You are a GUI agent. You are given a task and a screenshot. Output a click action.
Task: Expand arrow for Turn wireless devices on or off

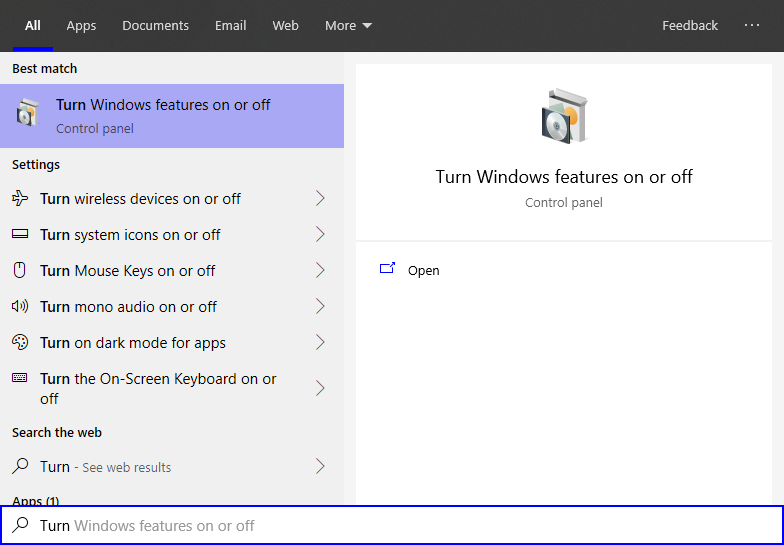(320, 198)
